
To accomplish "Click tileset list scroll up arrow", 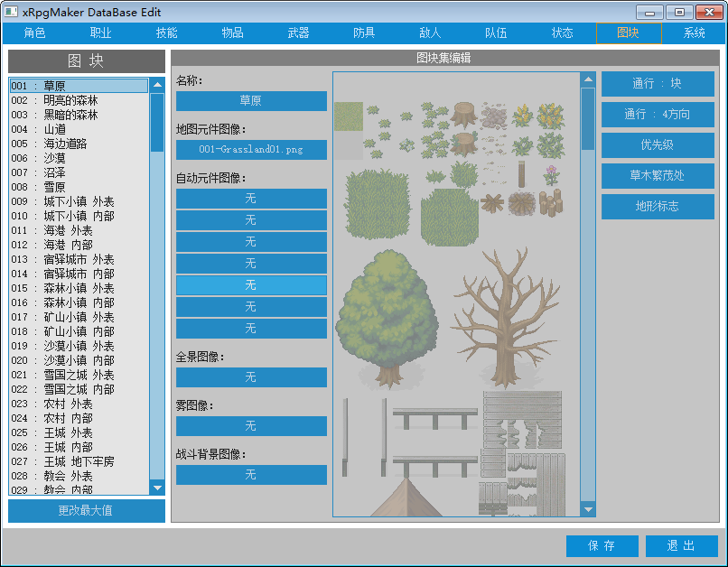I will coord(157,85).
